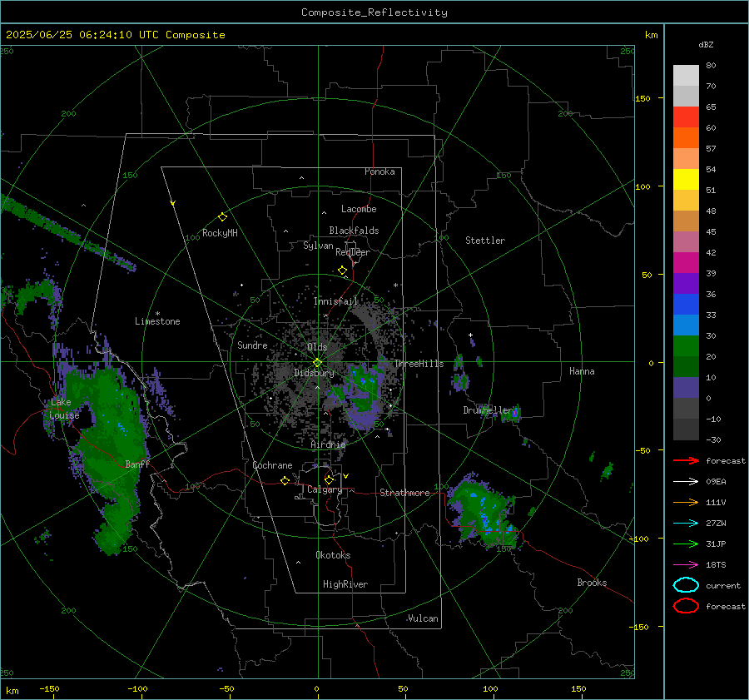Viewport: 749px width, 700px height.
Task: Click the Sundre city label
Action: [252, 345]
